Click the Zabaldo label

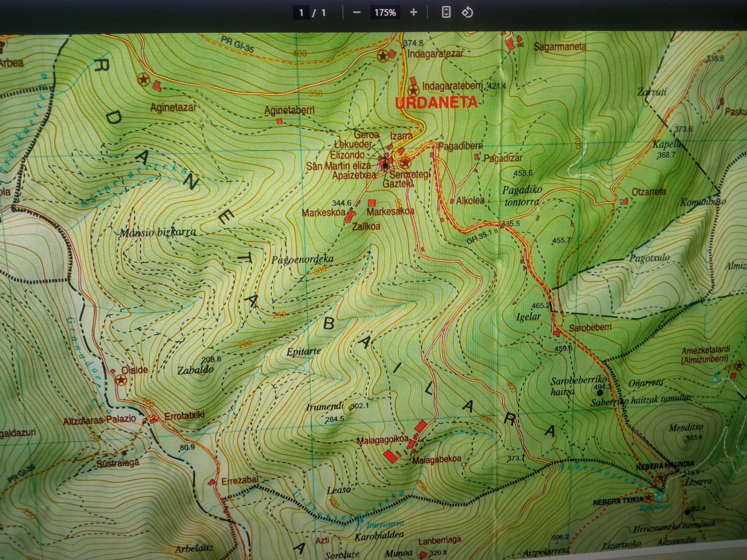click(x=196, y=370)
